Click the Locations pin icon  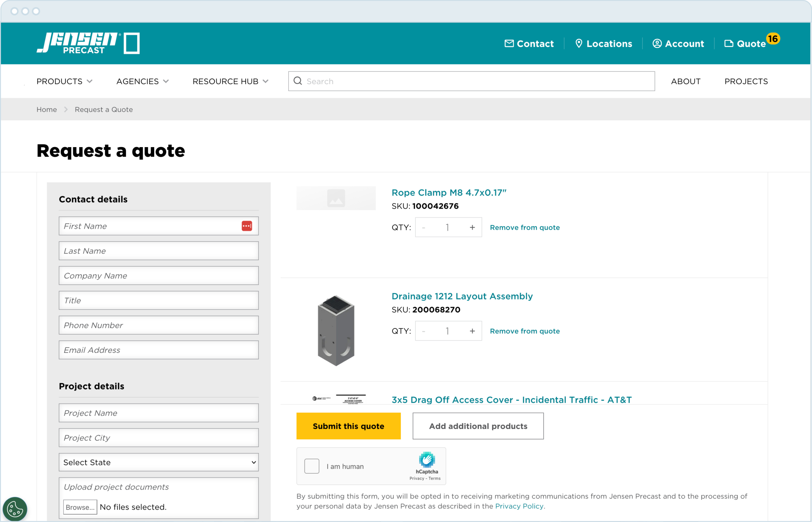point(579,43)
